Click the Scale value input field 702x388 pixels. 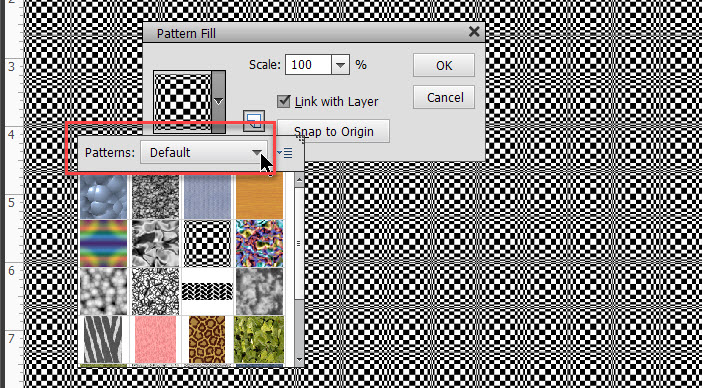tap(308, 65)
